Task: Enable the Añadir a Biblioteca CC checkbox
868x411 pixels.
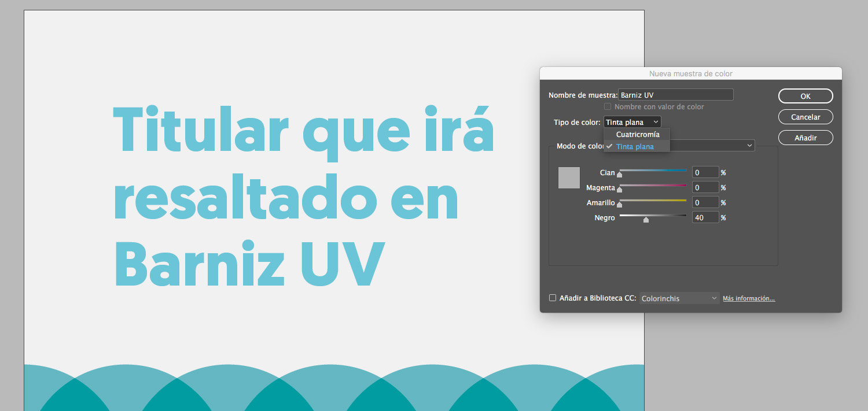Action: [x=553, y=298]
